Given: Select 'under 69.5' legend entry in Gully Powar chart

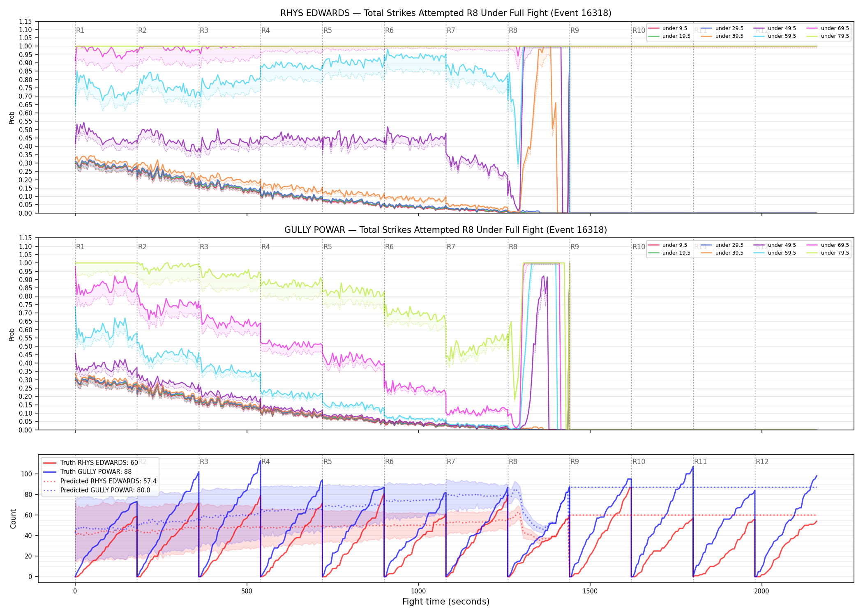Looking at the screenshot, I should tap(828, 245).
